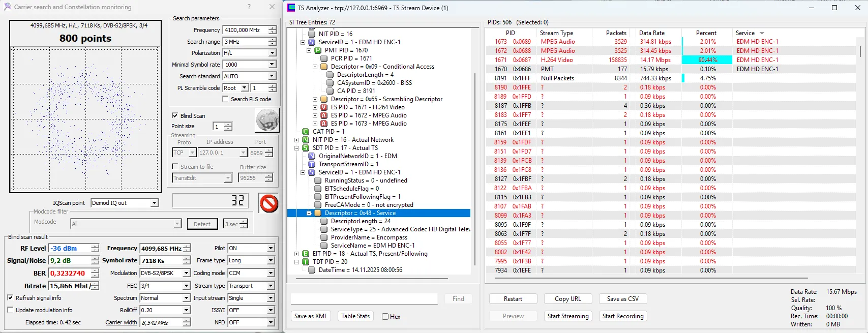
Task: Click the Save as CSV button
Action: [622, 299]
